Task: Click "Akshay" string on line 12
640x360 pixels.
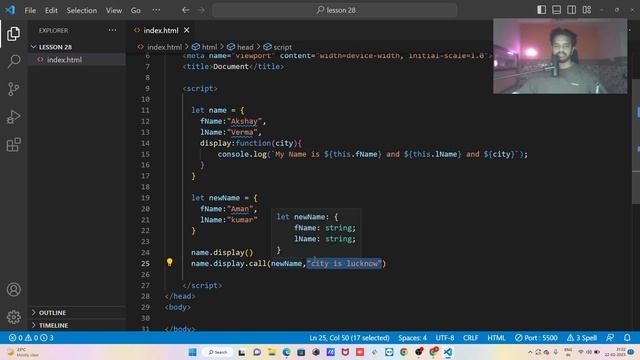Action: coord(244,121)
